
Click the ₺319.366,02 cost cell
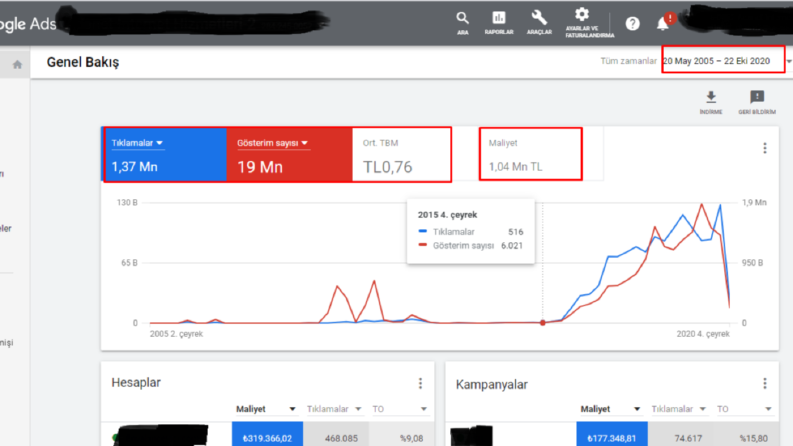click(268, 435)
